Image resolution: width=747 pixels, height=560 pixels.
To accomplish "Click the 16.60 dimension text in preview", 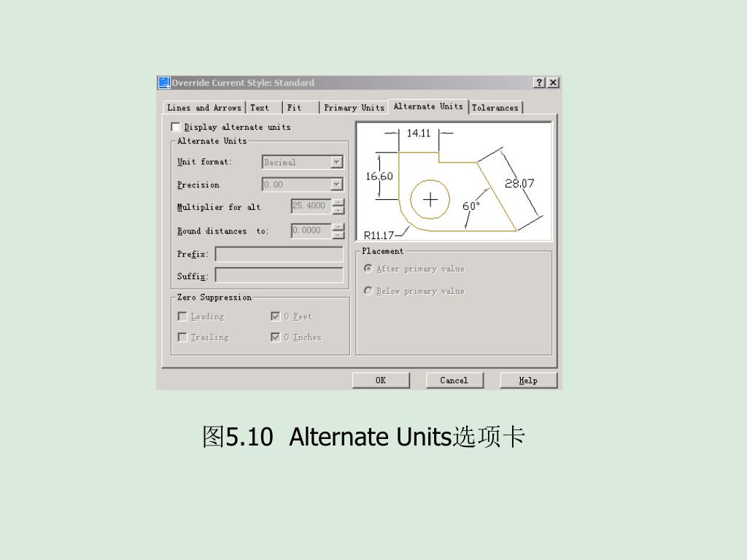I will (379, 176).
